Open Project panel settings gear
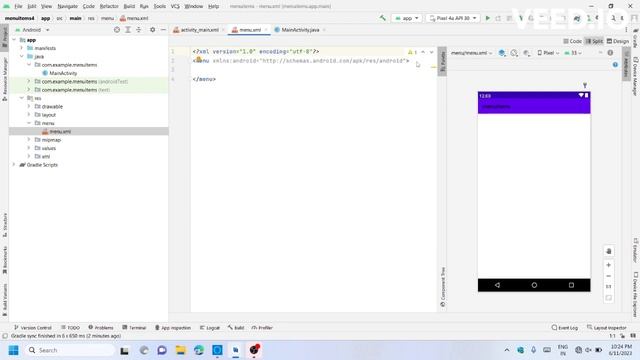The width and height of the screenshot is (640, 360). click(152, 30)
